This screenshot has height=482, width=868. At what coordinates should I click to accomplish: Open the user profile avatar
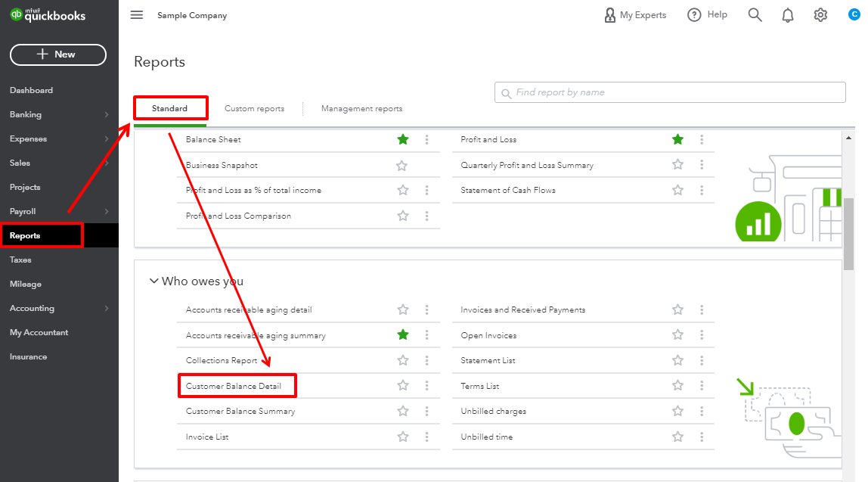(854, 15)
